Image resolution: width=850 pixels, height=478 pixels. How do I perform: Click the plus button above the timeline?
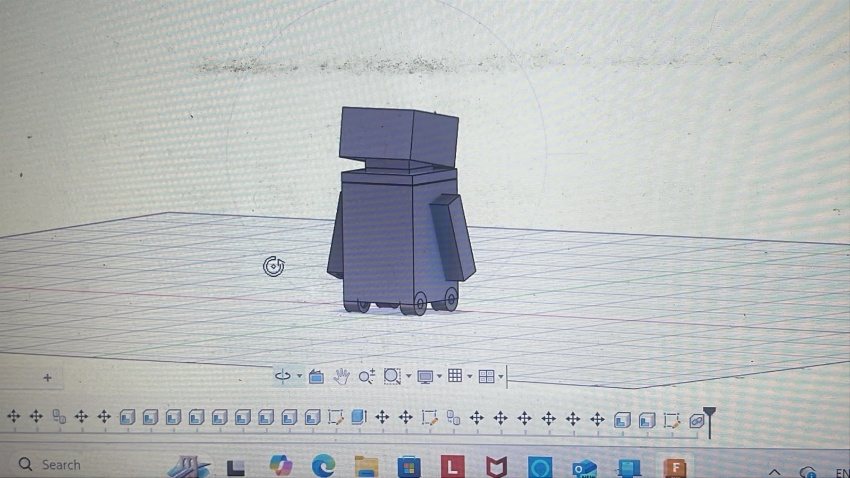(x=47, y=378)
